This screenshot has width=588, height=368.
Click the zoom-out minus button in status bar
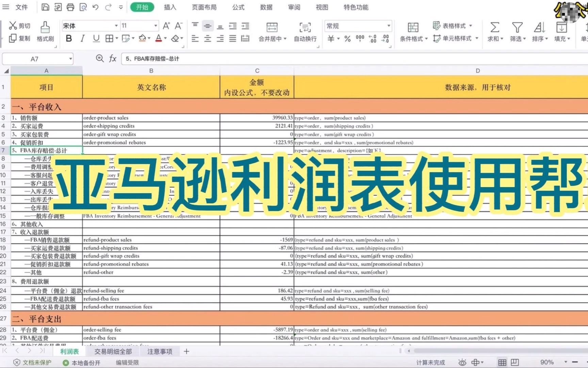(575, 362)
